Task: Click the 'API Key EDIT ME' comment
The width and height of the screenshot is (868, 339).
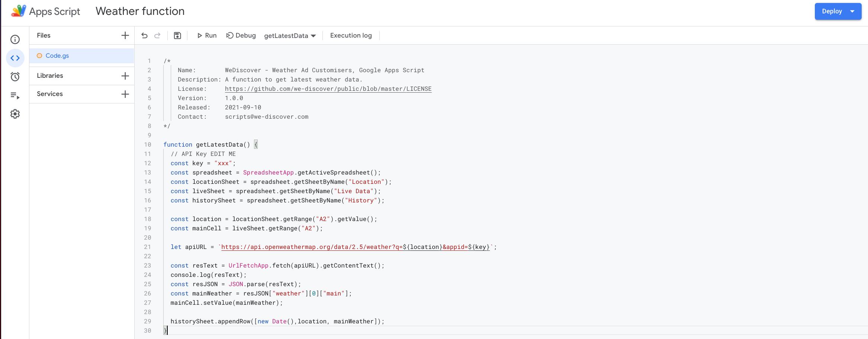Action: [x=203, y=154]
